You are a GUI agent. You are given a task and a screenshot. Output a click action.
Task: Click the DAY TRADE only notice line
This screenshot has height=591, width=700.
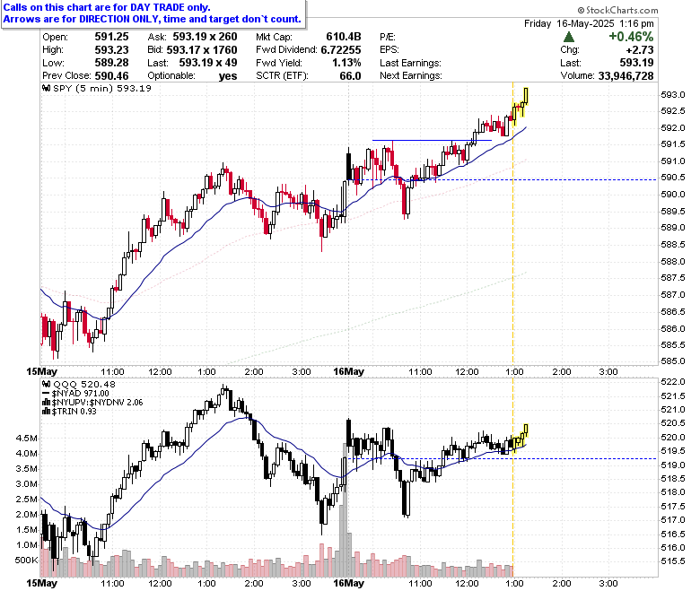click(x=107, y=7)
